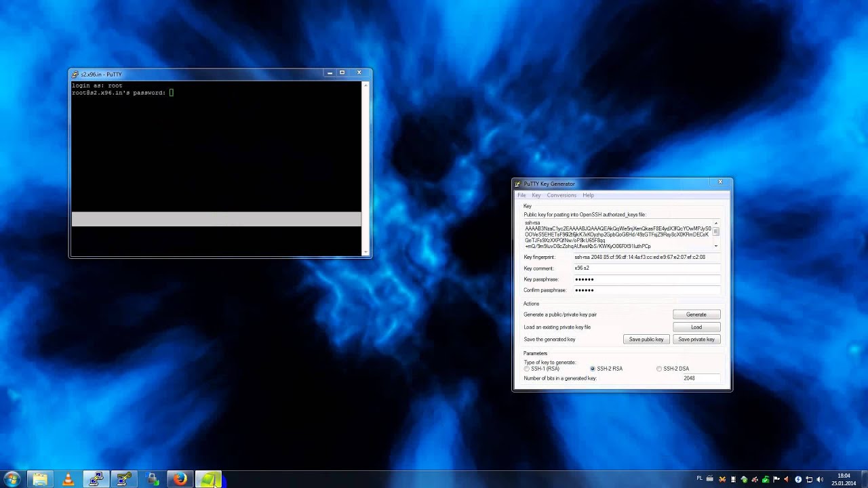Click the keyboard tray icon
The width and height of the screenshot is (868, 488).
click(710, 479)
